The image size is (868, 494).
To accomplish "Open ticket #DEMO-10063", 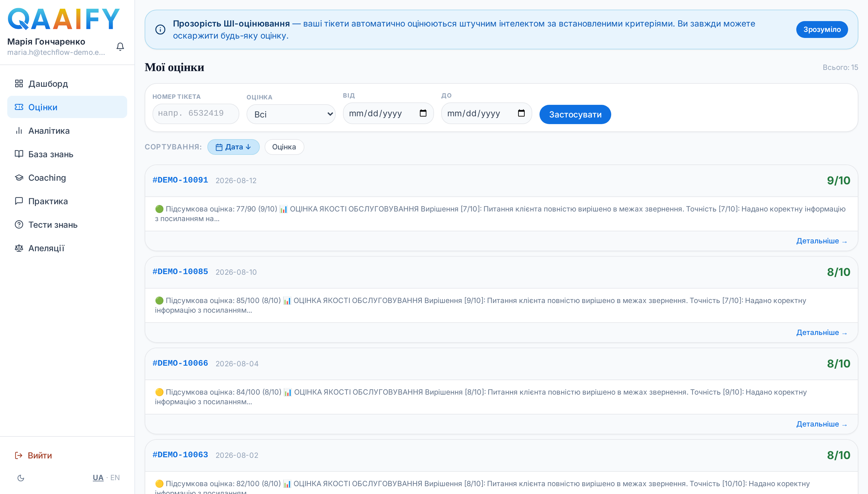I will [180, 455].
